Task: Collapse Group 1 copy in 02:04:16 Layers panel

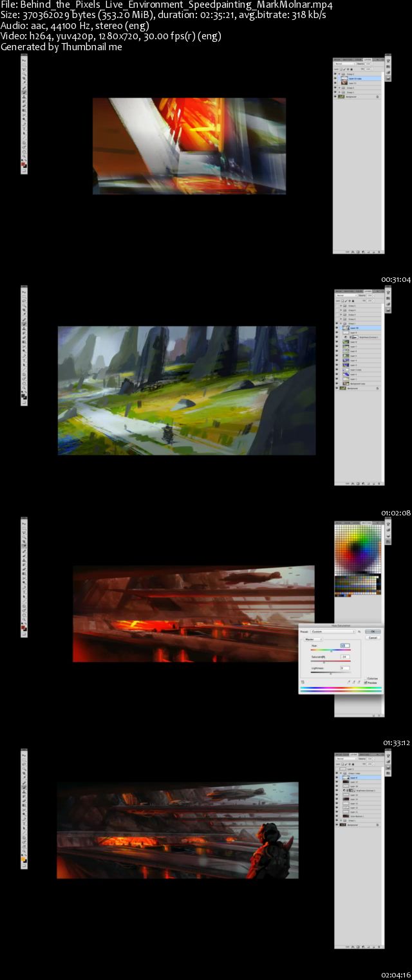Action: (341, 773)
